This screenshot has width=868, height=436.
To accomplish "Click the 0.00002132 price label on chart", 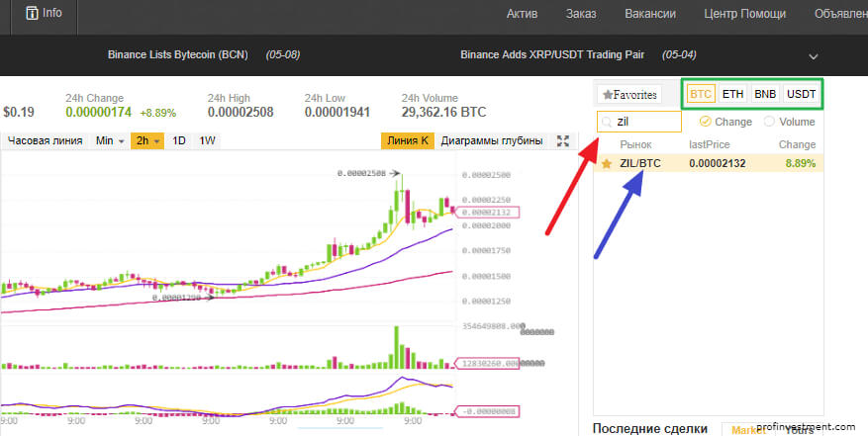I will click(x=489, y=213).
